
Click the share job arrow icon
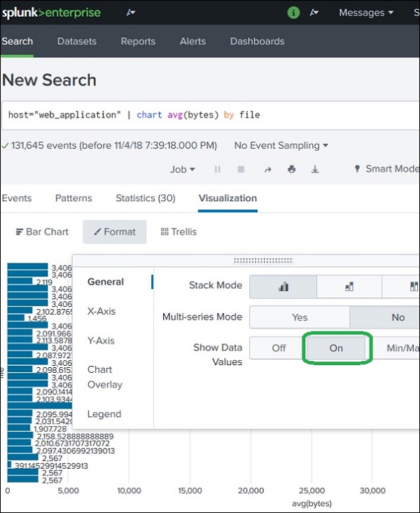click(x=267, y=169)
